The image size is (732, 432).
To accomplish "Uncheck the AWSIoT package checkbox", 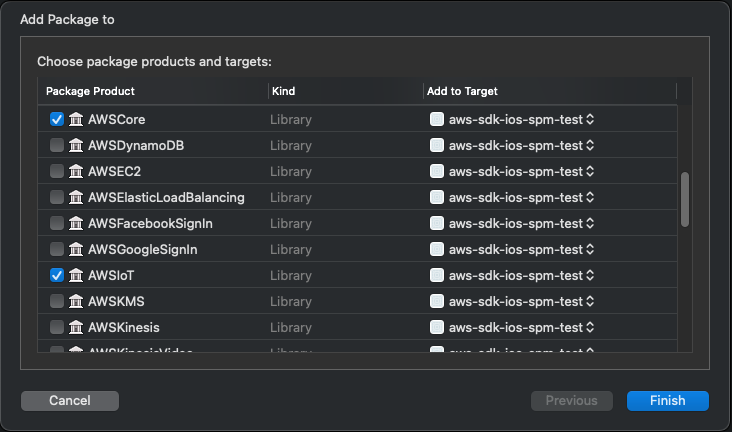I will [57, 276].
